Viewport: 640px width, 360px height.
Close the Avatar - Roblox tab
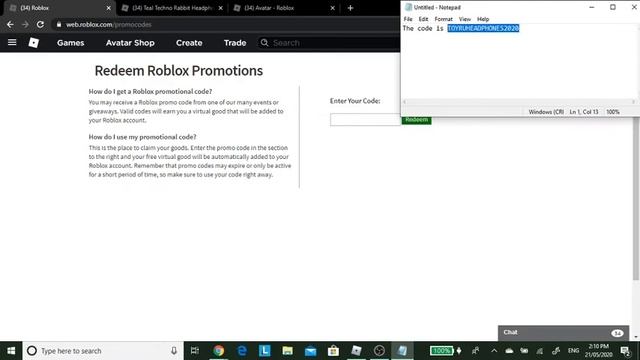tap(333, 8)
